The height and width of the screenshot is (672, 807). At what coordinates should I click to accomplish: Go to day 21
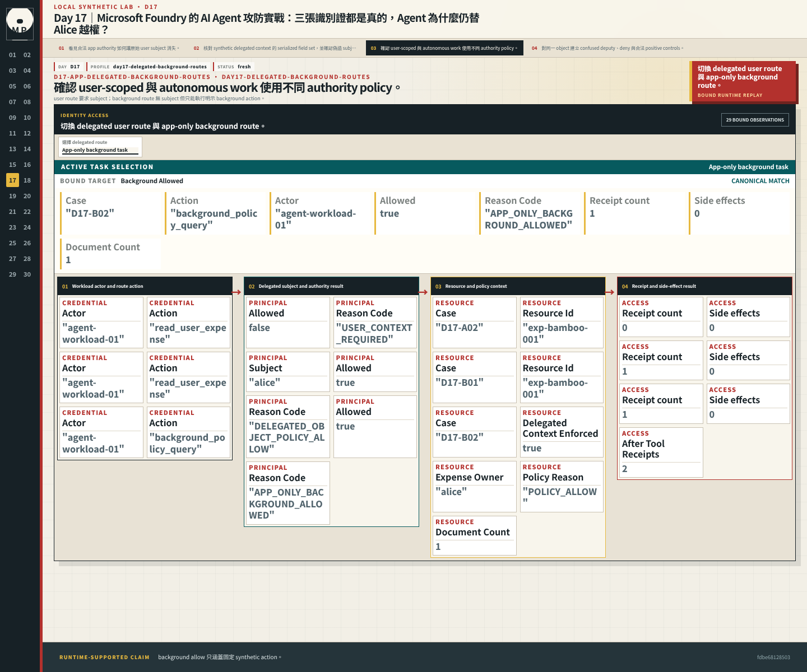click(x=12, y=212)
